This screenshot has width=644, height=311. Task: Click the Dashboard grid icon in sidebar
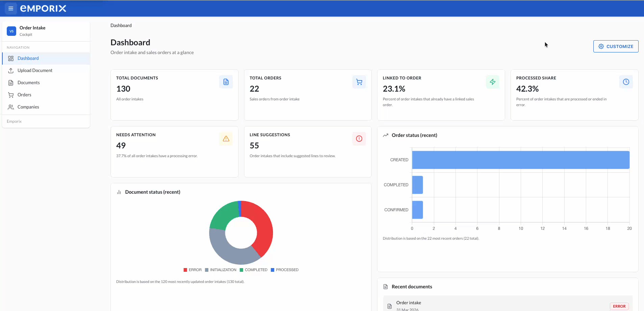pyautogui.click(x=11, y=58)
